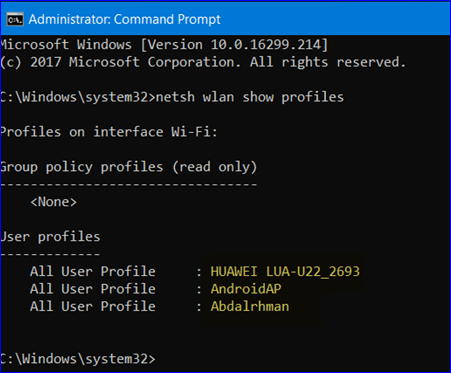This screenshot has width=451, height=373.
Task: Click "All User Profile" label beside AndroidAP
Action: click(x=93, y=289)
